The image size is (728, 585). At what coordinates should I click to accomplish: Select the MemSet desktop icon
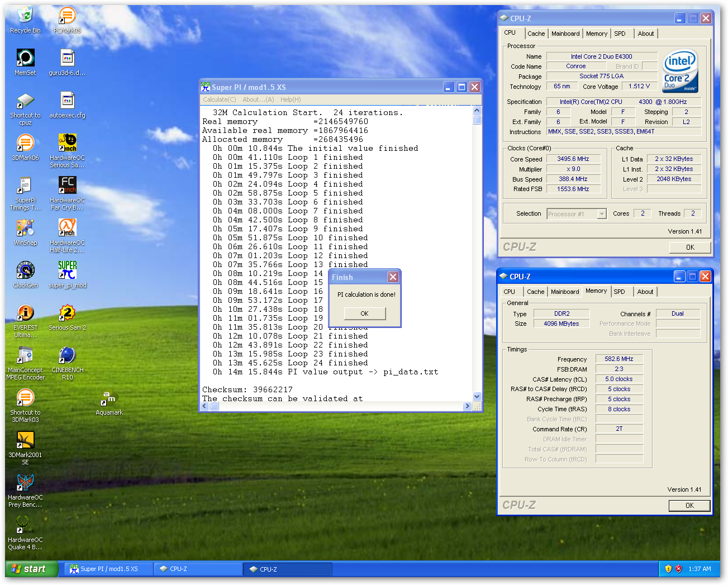point(25,62)
